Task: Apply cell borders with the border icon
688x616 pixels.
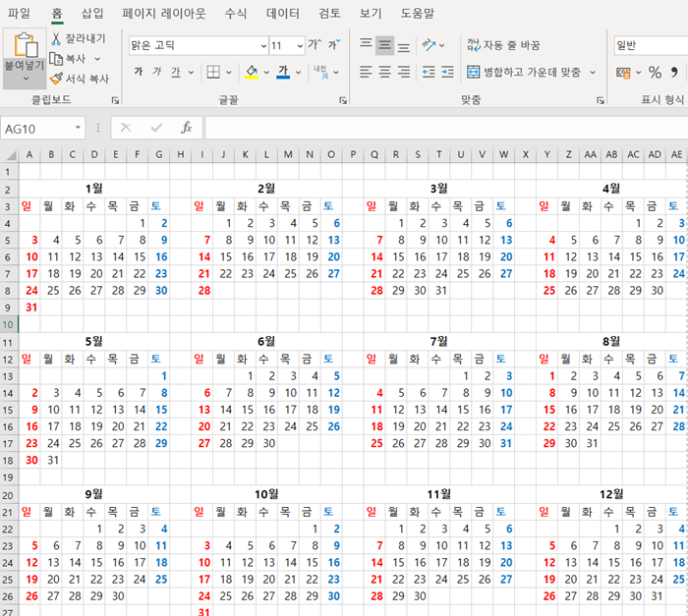Action: click(213, 72)
